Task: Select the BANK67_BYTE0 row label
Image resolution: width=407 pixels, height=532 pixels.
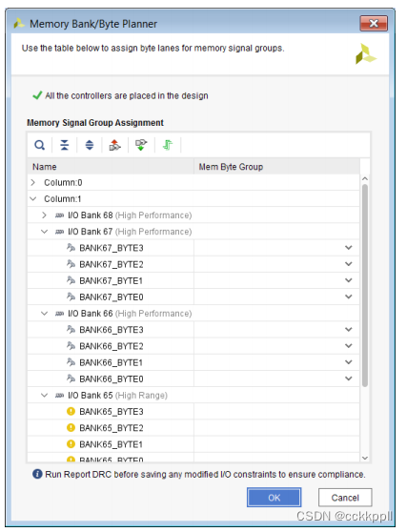Action: coord(112,297)
